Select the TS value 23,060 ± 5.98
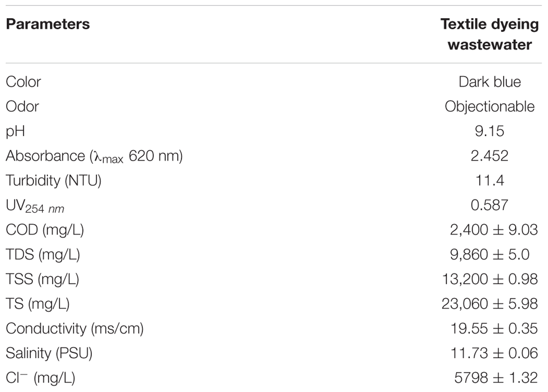 point(490,303)
